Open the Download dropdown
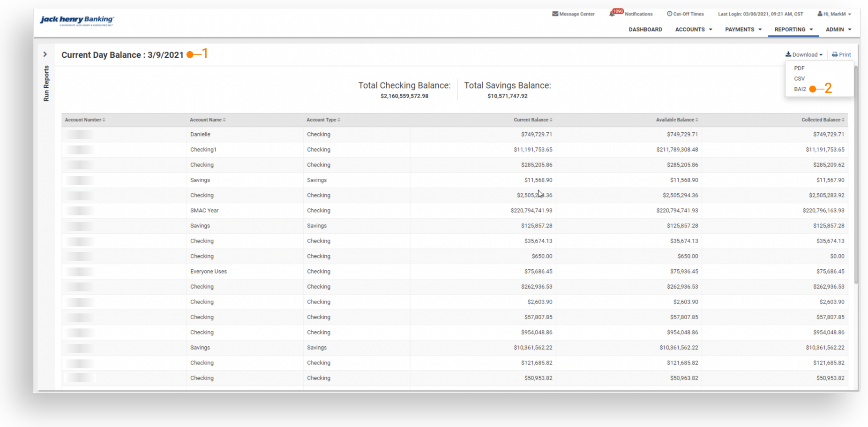Viewport: 868px width, 427px height. click(804, 55)
